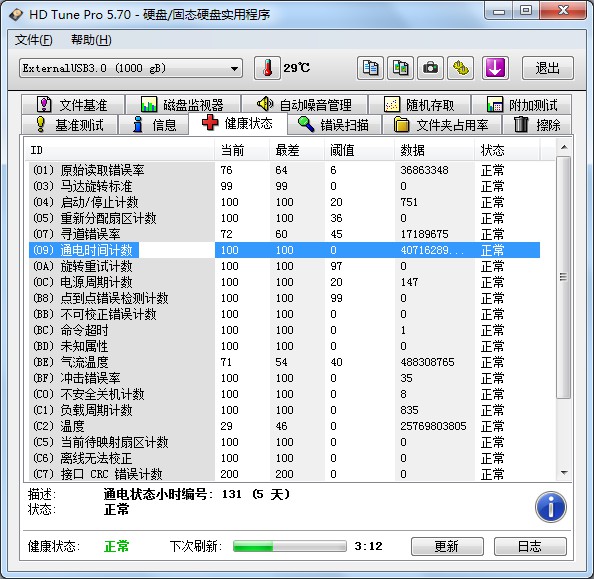Click the 数据 column header

coord(435,150)
